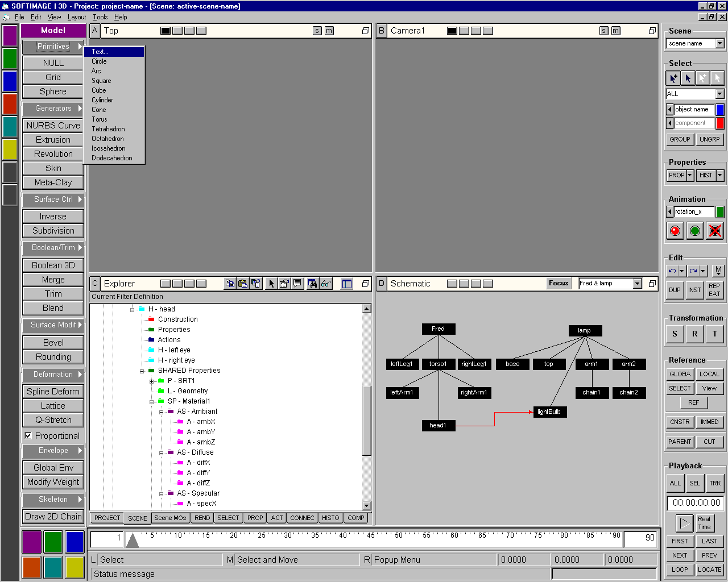Open the Focus dropdown showing Fred & lamp
The image size is (728, 582).
pyautogui.click(x=638, y=284)
